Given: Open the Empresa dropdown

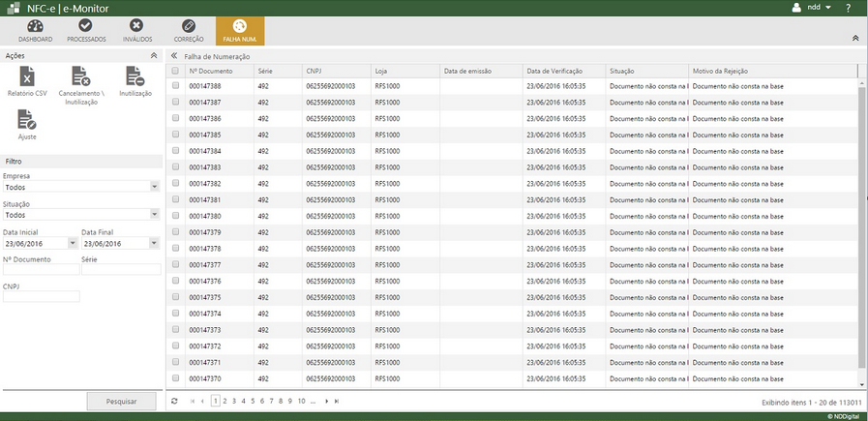Looking at the screenshot, I should [x=155, y=187].
